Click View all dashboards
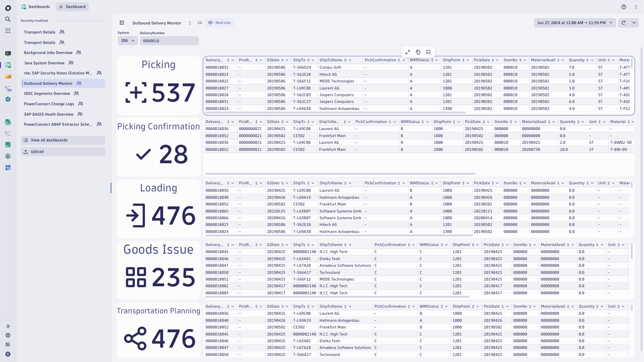The height and width of the screenshot is (362, 644). click(x=49, y=140)
